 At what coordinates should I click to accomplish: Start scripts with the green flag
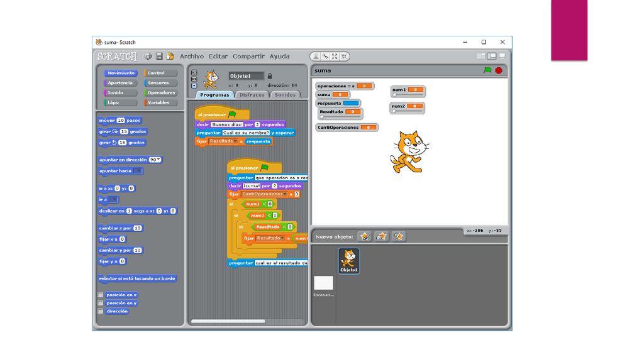pos(487,70)
